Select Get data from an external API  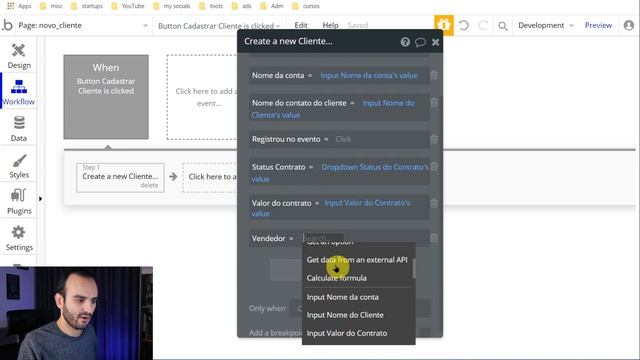click(x=357, y=260)
